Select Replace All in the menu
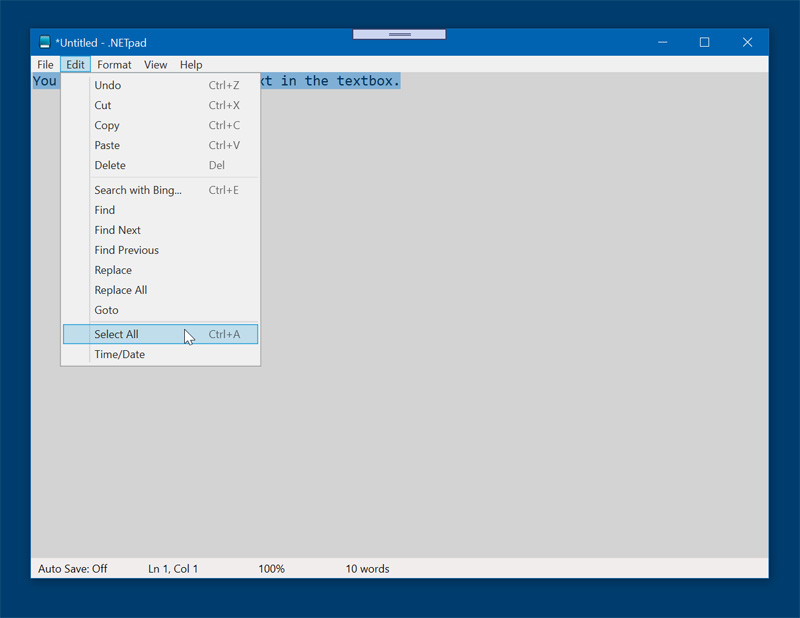The image size is (800, 618). point(120,290)
